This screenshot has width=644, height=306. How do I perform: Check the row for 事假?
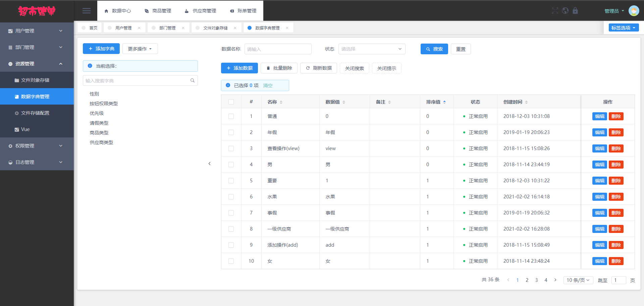coord(231,213)
